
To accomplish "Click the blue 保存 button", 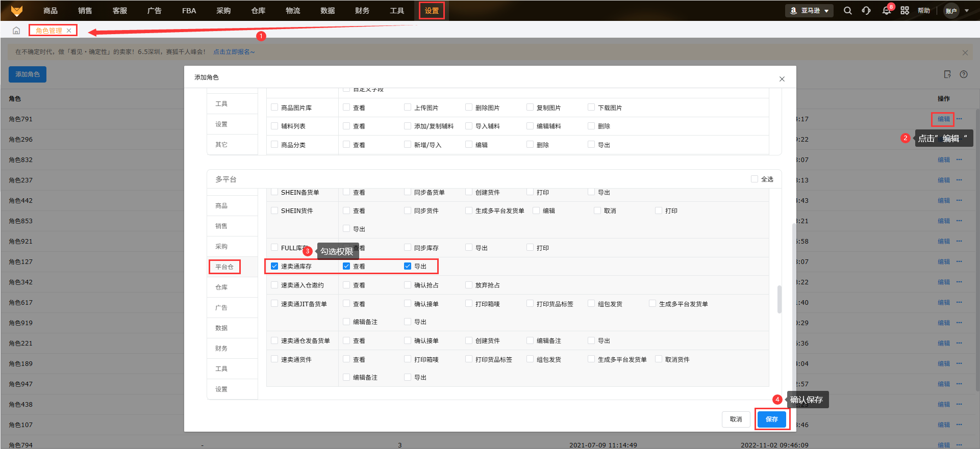I will [771, 419].
